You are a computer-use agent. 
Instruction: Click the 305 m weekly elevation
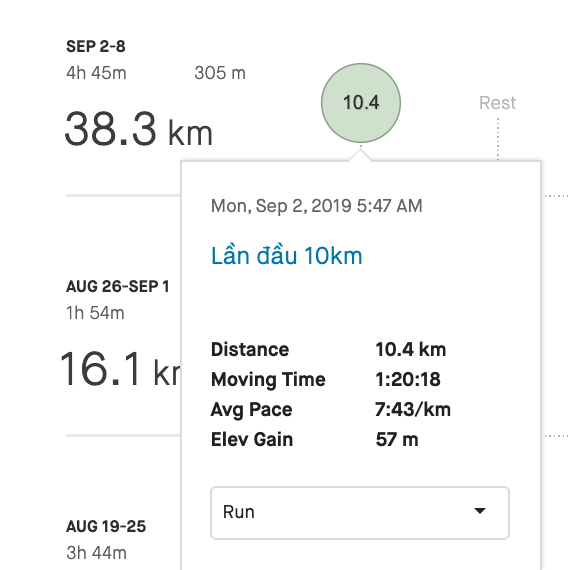[x=220, y=73]
